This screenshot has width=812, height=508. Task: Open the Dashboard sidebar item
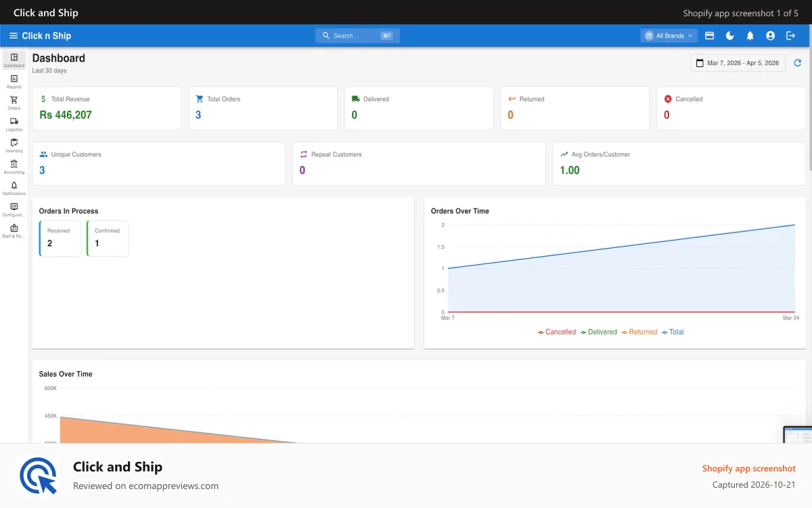[x=14, y=60]
